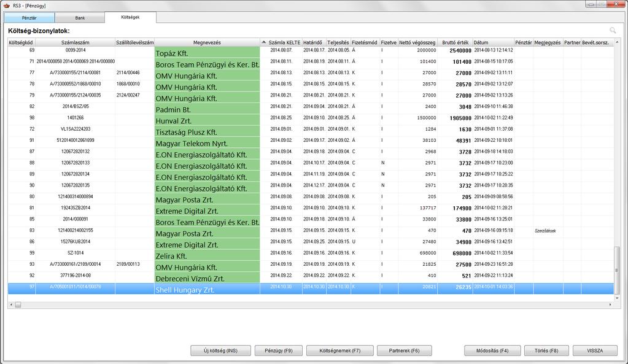628x364 pixels.
Task: Click invoice number SZ-1014
Action: pyautogui.click(x=76, y=253)
